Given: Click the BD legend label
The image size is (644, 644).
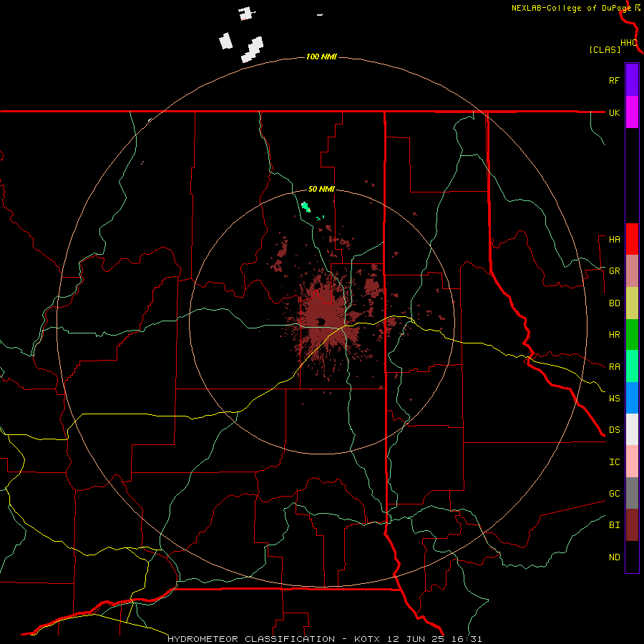Looking at the screenshot, I should click(x=614, y=303).
